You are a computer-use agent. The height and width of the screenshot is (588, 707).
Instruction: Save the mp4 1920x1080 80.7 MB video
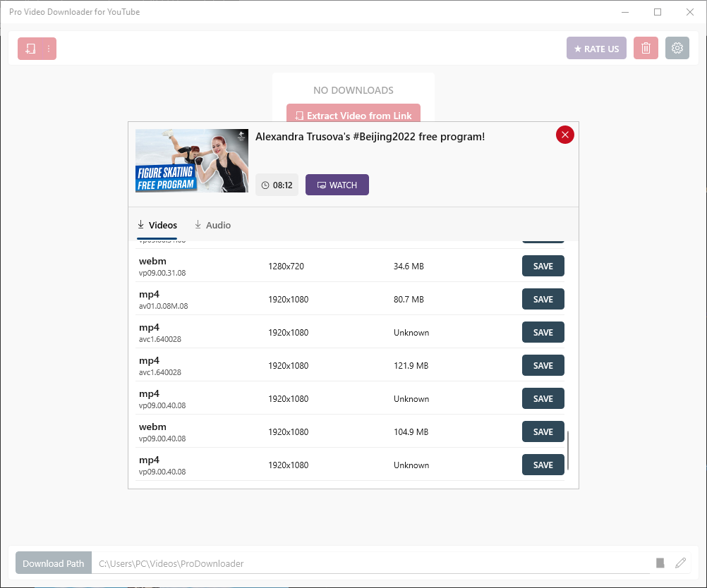click(x=543, y=299)
